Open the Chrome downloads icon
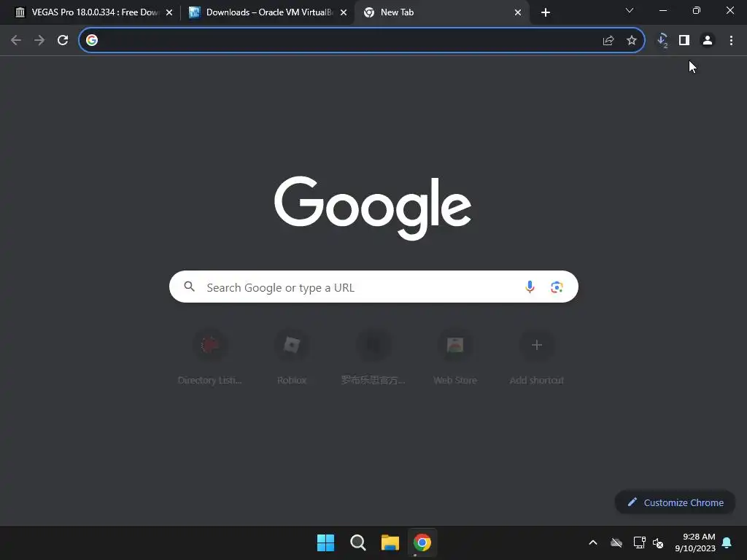This screenshot has width=747, height=560. pos(662,41)
